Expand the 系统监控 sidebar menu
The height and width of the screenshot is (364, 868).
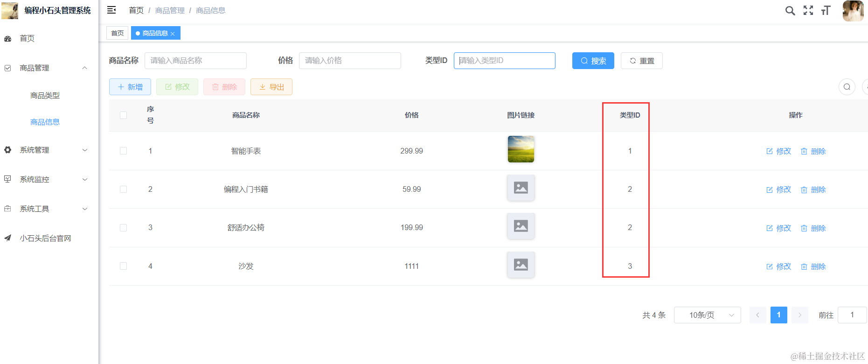pyautogui.click(x=46, y=179)
